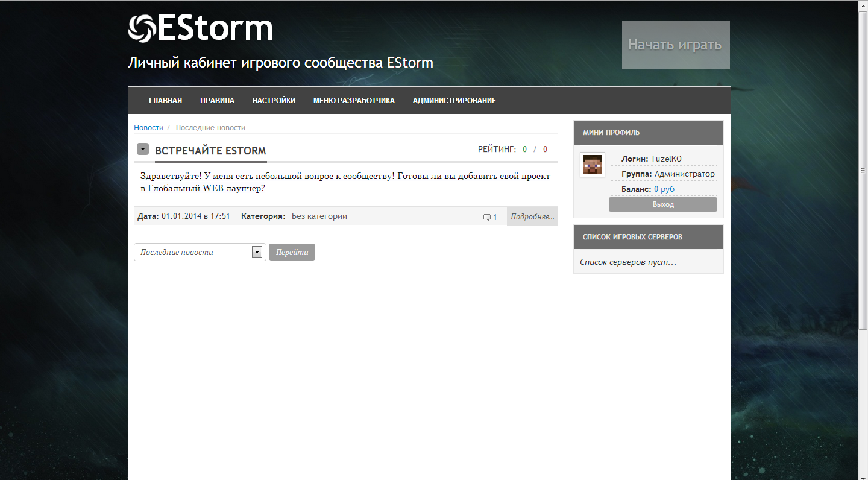Image resolution: width=868 pixels, height=480 pixels.
Task: Open the ПРАВИЛА menu item
Action: pyautogui.click(x=218, y=101)
